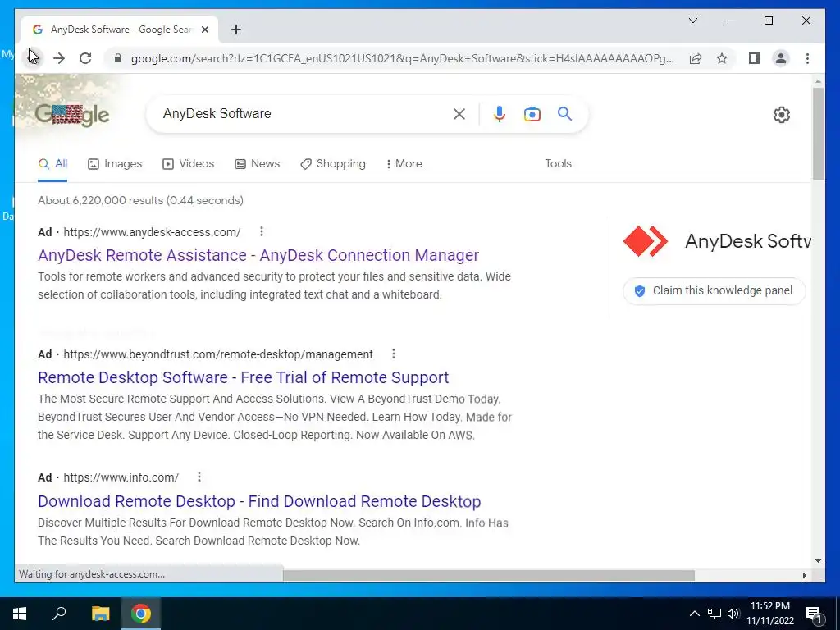Search by image with the camera icon
The image size is (840, 630).
(x=532, y=113)
